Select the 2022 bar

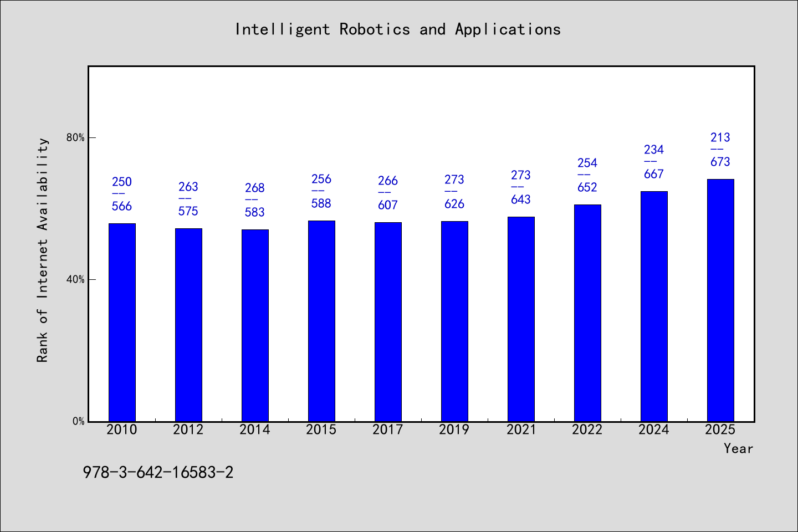pyautogui.click(x=587, y=313)
